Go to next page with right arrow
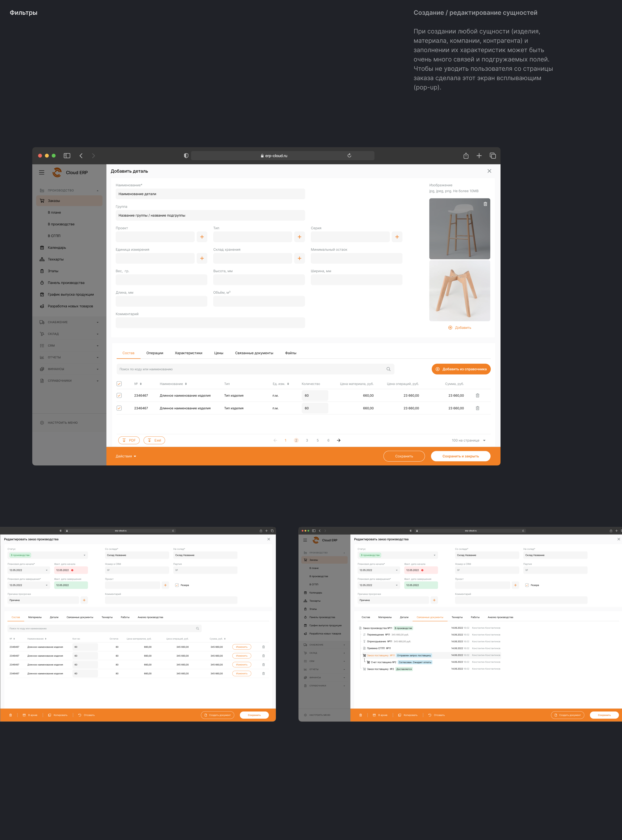Screen dimensions: 622x840 click(x=338, y=440)
